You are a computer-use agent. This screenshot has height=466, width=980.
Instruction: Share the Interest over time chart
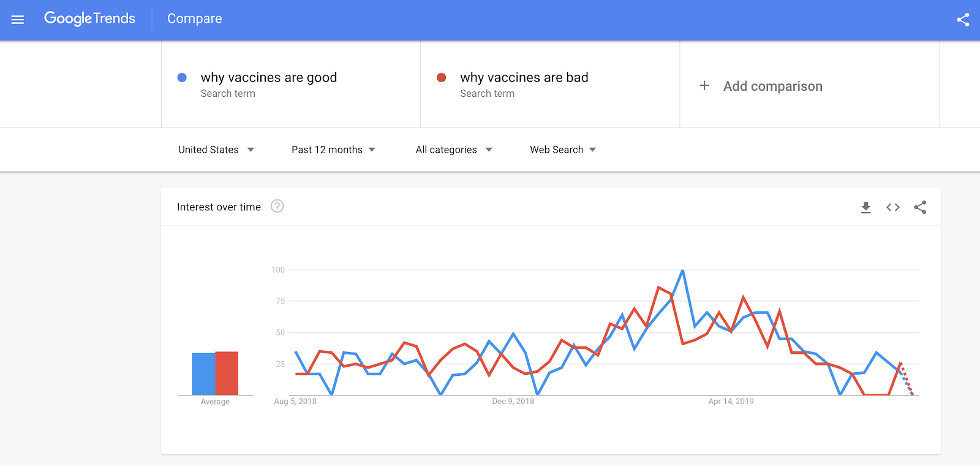(920, 207)
